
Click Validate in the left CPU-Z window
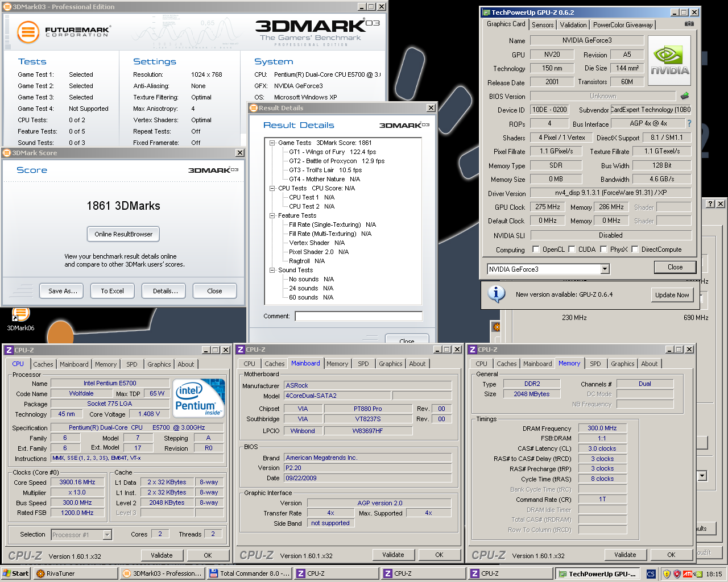pos(162,555)
